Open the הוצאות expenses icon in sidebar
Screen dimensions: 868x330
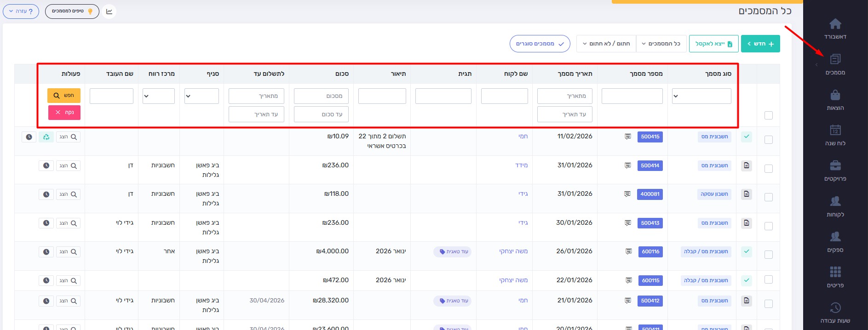coord(835,96)
